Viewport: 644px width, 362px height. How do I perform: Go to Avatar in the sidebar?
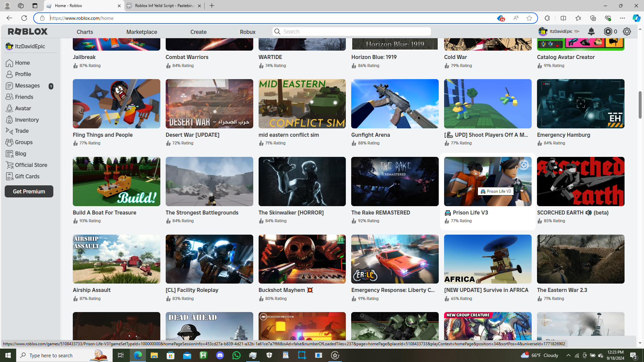23,108
